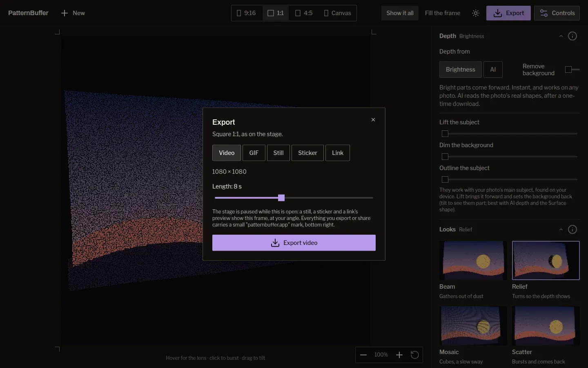The width and height of the screenshot is (588, 368).
Task: Open the Controls panel button
Action: pos(557,13)
